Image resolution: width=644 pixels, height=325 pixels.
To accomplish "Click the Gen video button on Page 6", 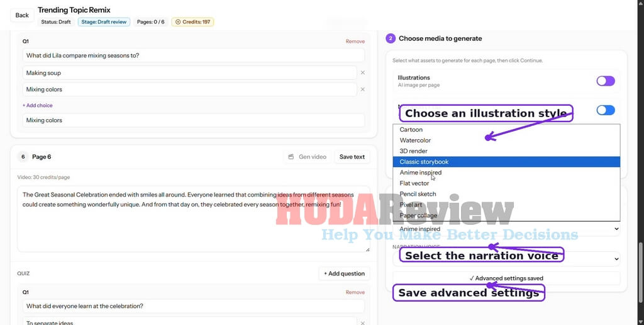I will pos(307,157).
